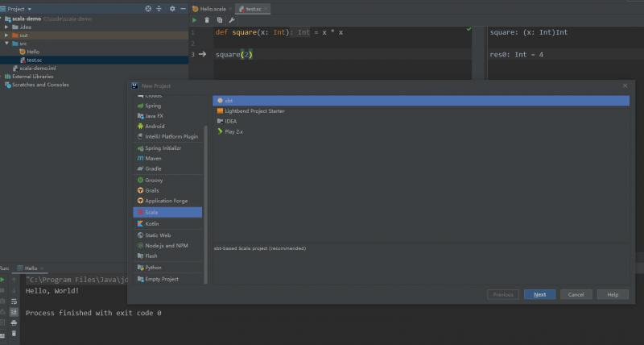Collapse all via Project panel toolbar icon
This screenshot has height=345, width=644.
pyautogui.click(x=159, y=9)
